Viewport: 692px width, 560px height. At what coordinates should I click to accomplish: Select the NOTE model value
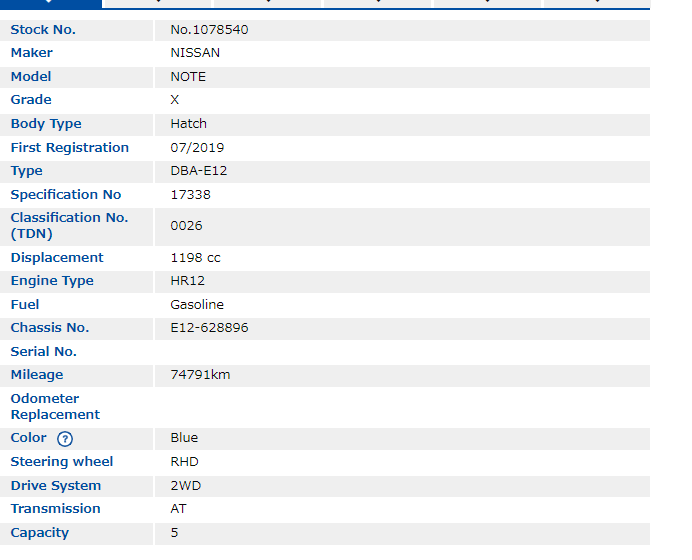[x=188, y=77]
